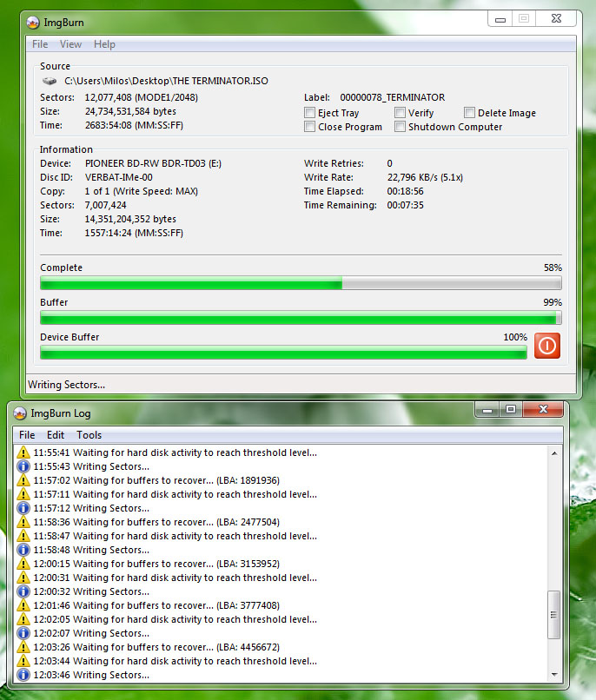Click info icon on 11:57:12 log entry
This screenshot has width=596, height=700.
pos(23,508)
